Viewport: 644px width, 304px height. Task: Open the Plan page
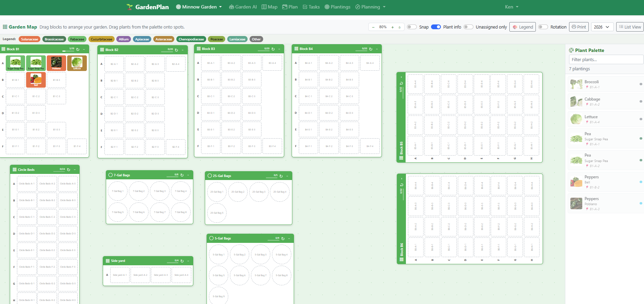[x=290, y=7]
